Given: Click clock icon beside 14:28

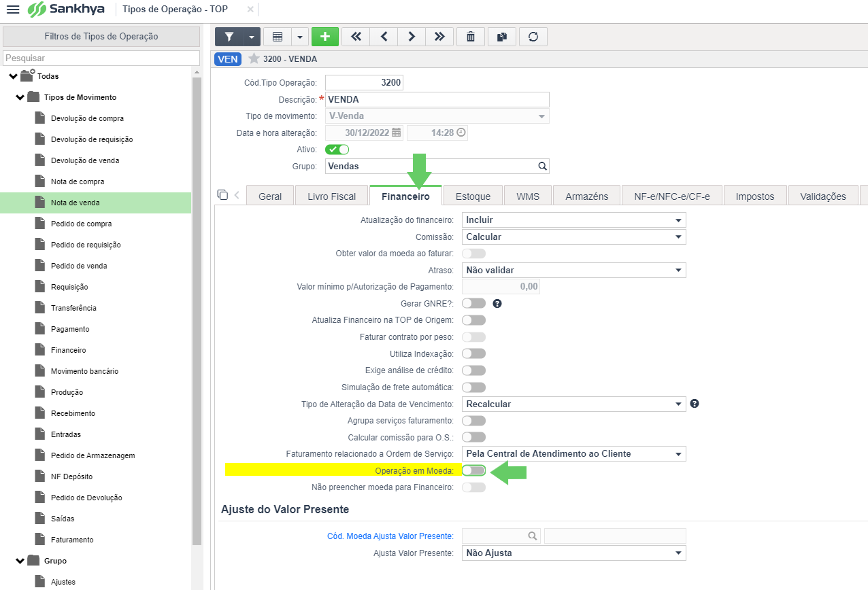Looking at the screenshot, I should coord(461,133).
